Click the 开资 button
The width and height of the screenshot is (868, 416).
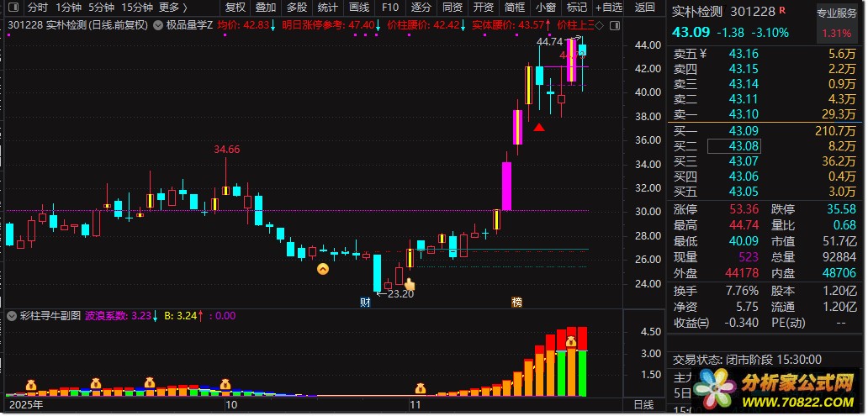(484, 8)
